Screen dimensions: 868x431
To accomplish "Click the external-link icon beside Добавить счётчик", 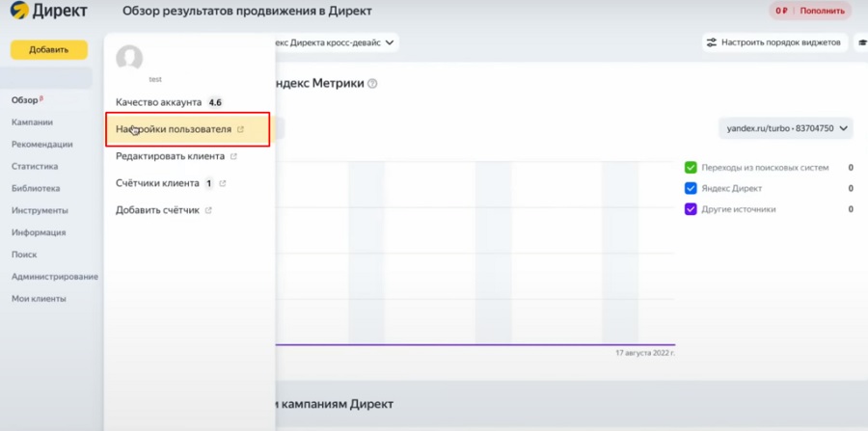I will 208,210.
